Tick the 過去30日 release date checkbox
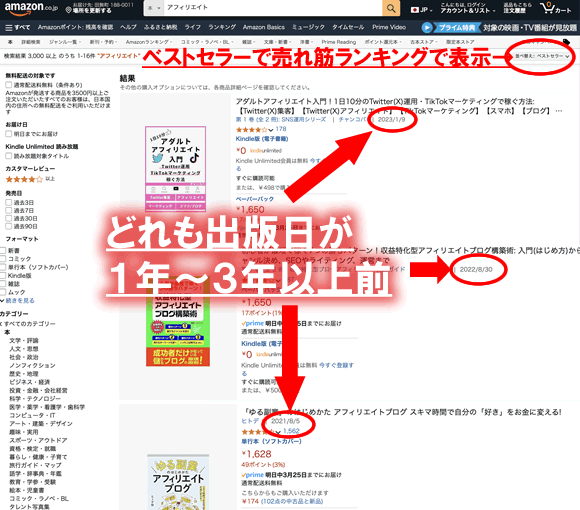Screen dimensions: 580x510 point(8,218)
